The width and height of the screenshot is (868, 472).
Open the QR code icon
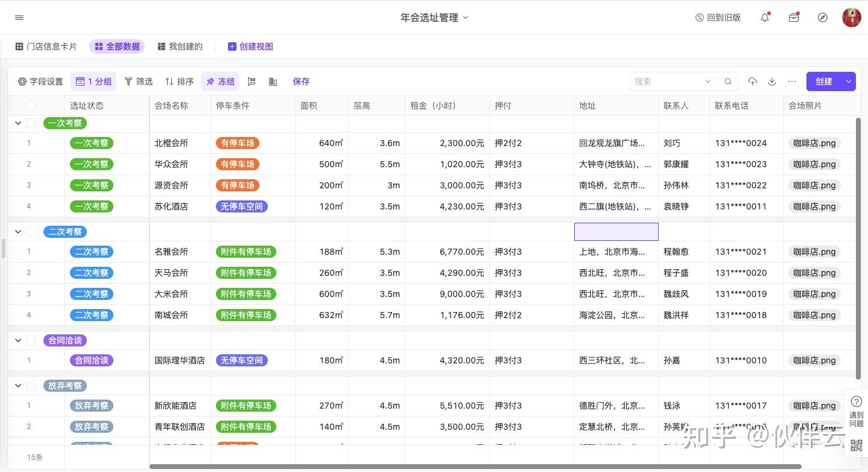(x=857, y=445)
